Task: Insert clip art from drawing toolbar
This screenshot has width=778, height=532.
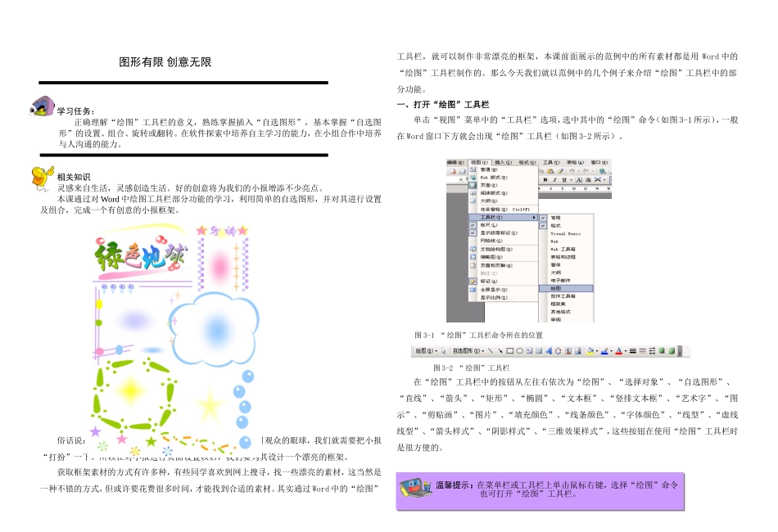Action: point(568,350)
